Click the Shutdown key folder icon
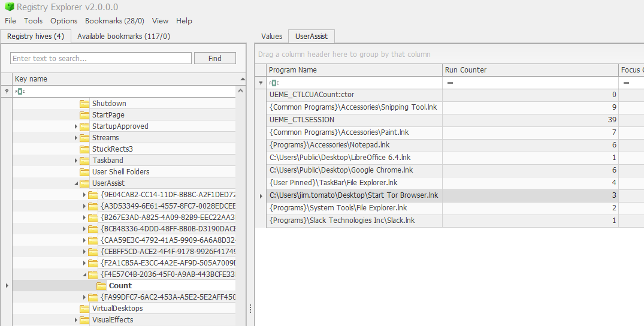 (84, 104)
